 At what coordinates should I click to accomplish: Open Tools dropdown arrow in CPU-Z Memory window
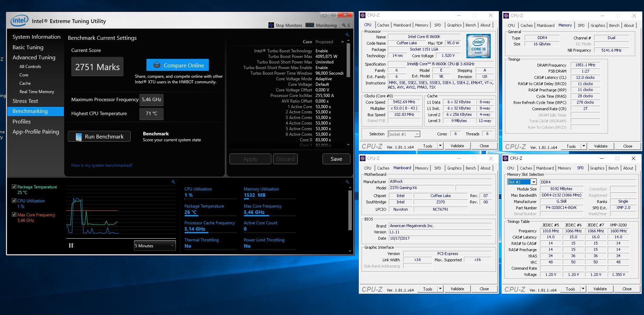click(x=584, y=146)
